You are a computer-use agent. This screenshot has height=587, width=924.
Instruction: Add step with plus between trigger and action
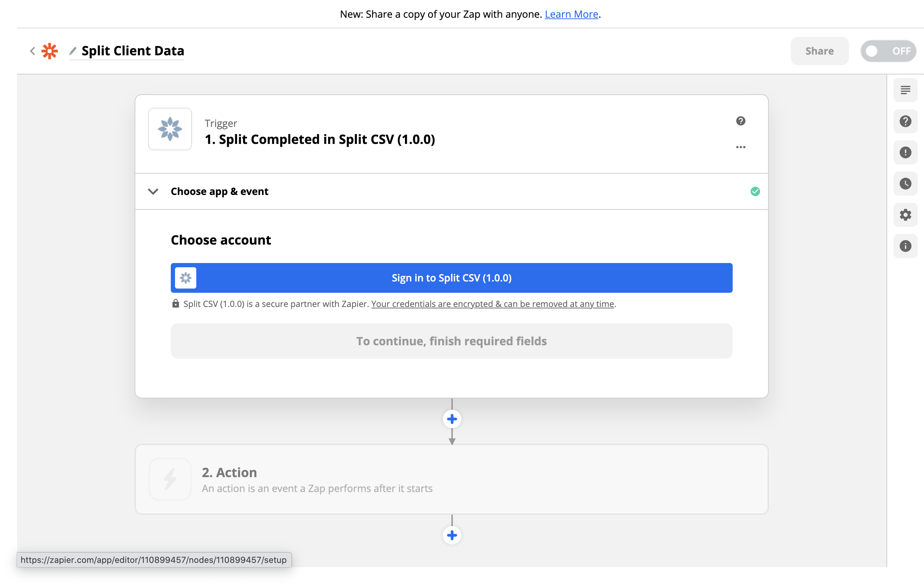(x=452, y=419)
